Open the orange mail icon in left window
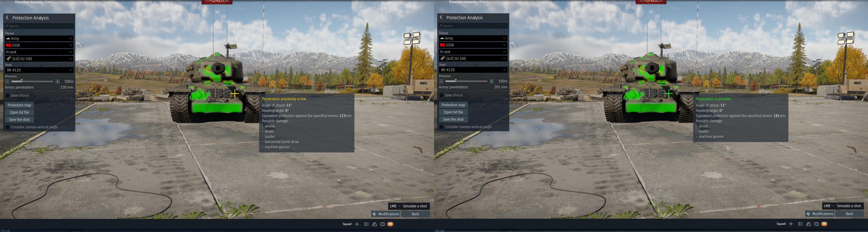This screenshot has height=232, width=868. point(390,224)
